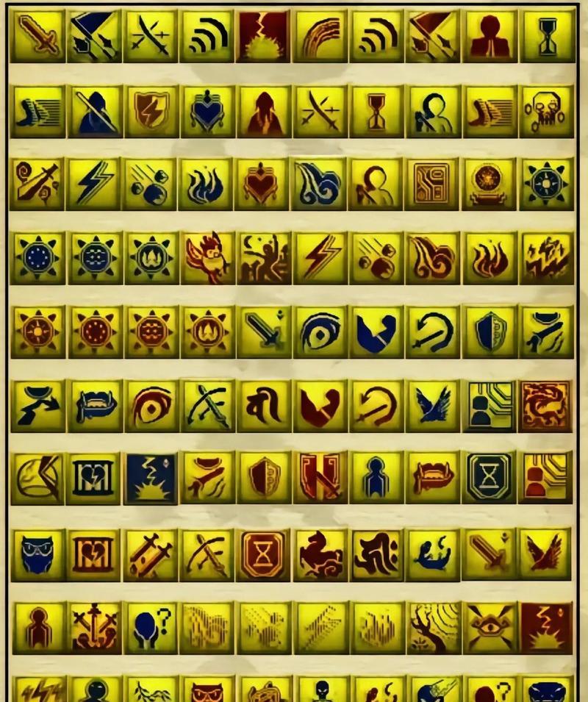Viewport: 588px width, 702px height.
Task: Click the red phoenix bird icon
Action: click(207, 258)
